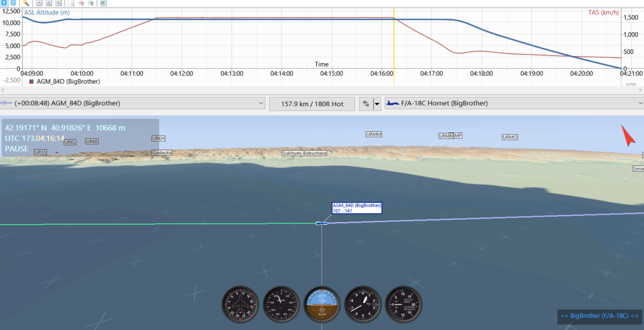
Task: Click the Sukhumi-Babushara airport label
Action: 305,153
